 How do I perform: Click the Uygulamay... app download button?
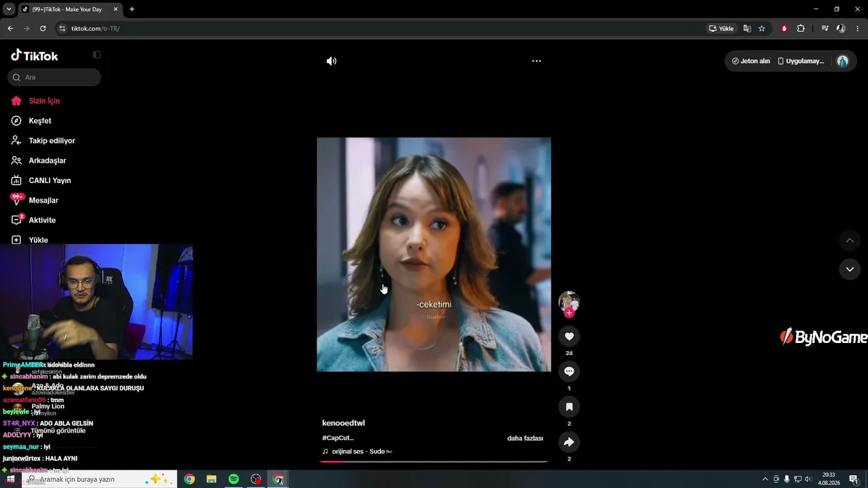tap(801, 61)
